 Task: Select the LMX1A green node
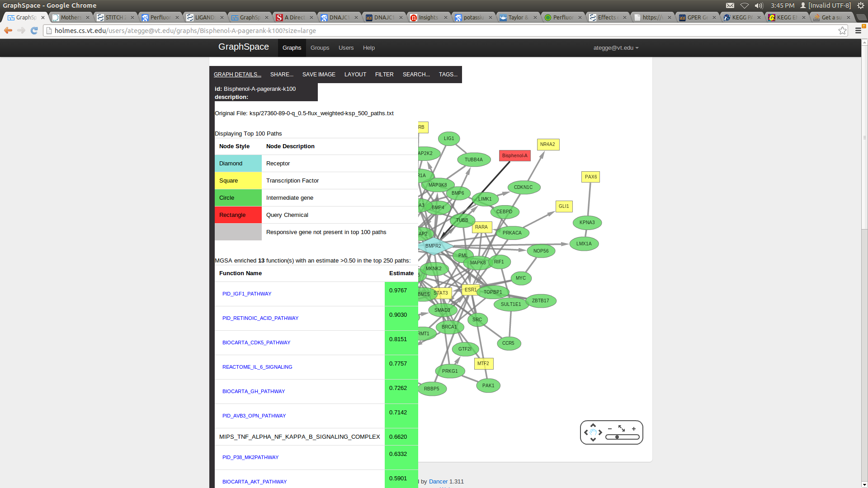tap(584, 244)
